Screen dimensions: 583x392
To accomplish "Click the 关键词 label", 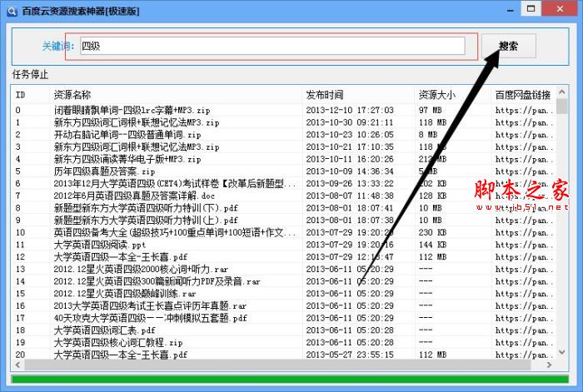I will pyautogui.click(x=58, y=46).
